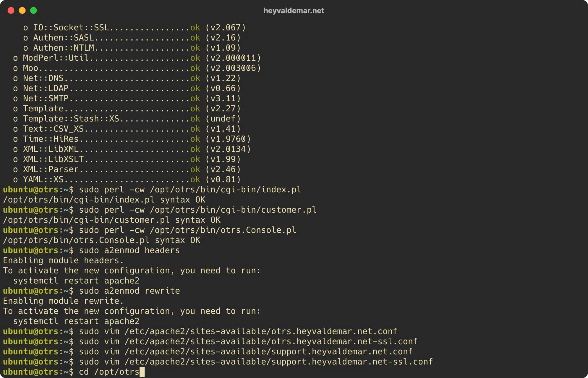Click the vim support.heyvaldemar.net-ssl.conf command

click(256, 362)
